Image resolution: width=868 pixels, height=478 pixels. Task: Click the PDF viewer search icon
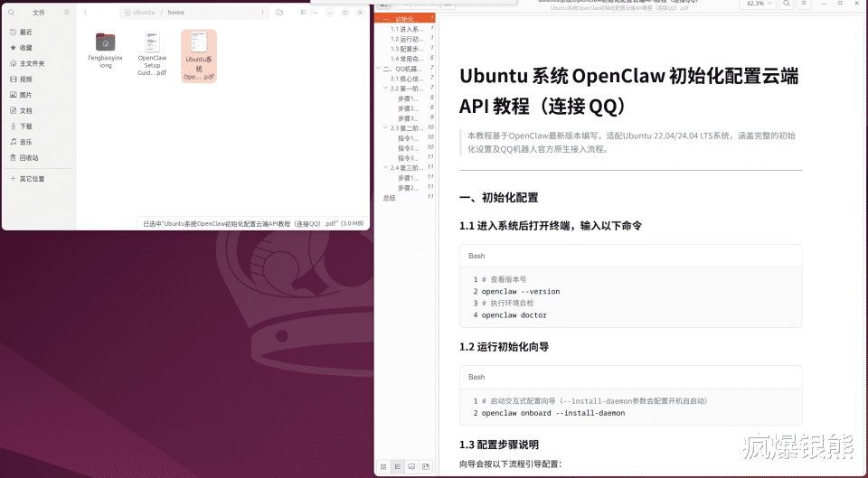(x=786, y=4)
